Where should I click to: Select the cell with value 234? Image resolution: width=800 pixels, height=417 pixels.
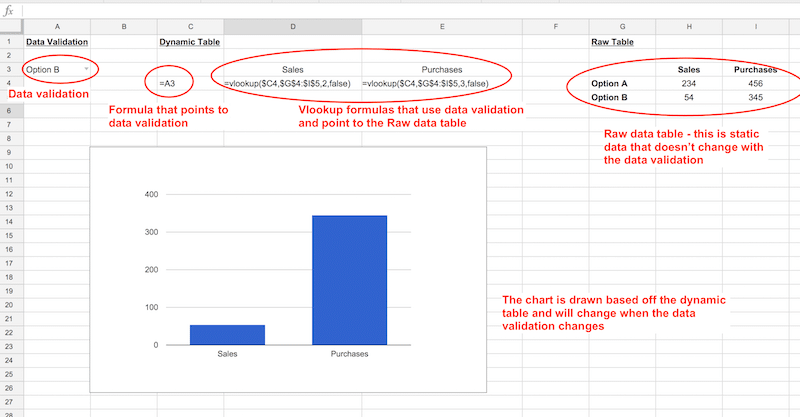click(x=689, y=83)
